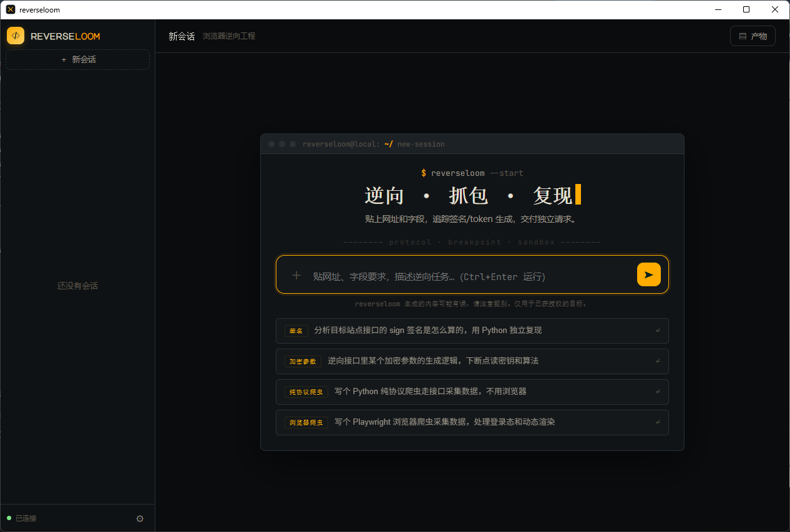Choose the 加密参数 encryption parameter suggestion
The image size is (790, 532).
pyautogui.click(x=472, y=361)
